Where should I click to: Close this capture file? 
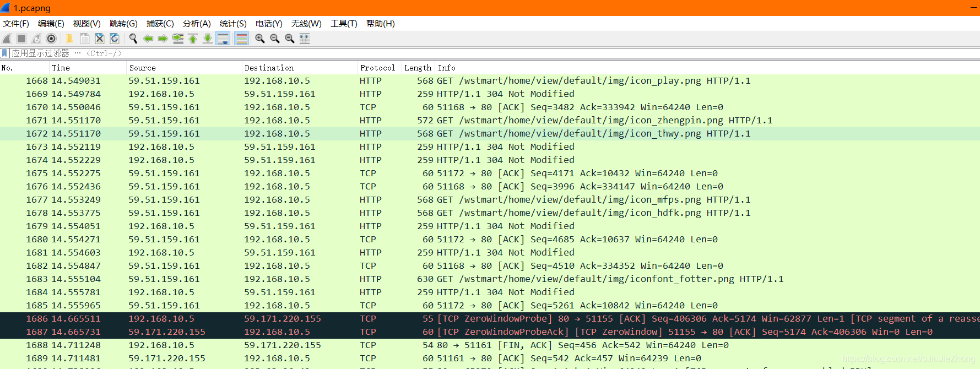point(99,39)
